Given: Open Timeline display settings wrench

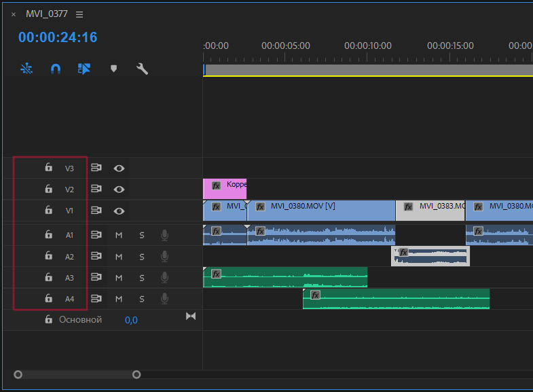Looking at the screenshot, I should pos(142,69).
